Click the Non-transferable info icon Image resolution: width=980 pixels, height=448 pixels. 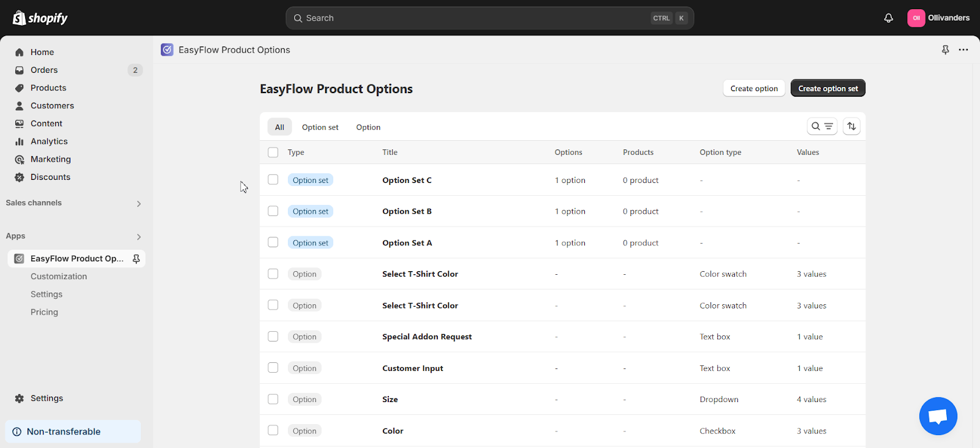point(17,431)
